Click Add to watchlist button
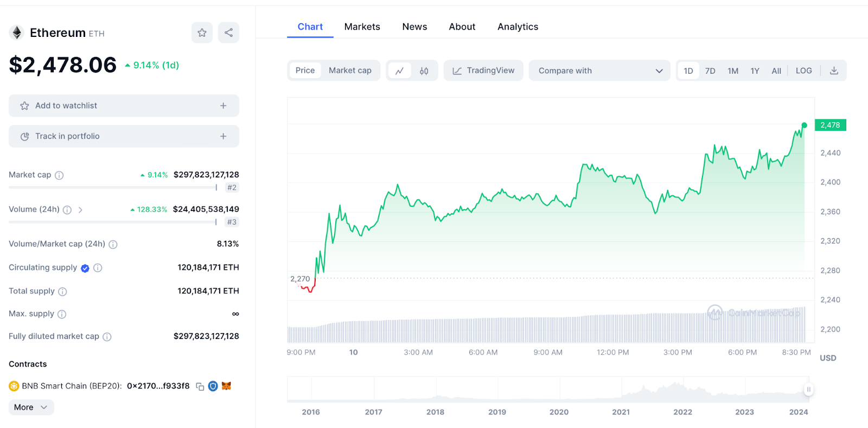868x428 pixels. tap(124, 106)
